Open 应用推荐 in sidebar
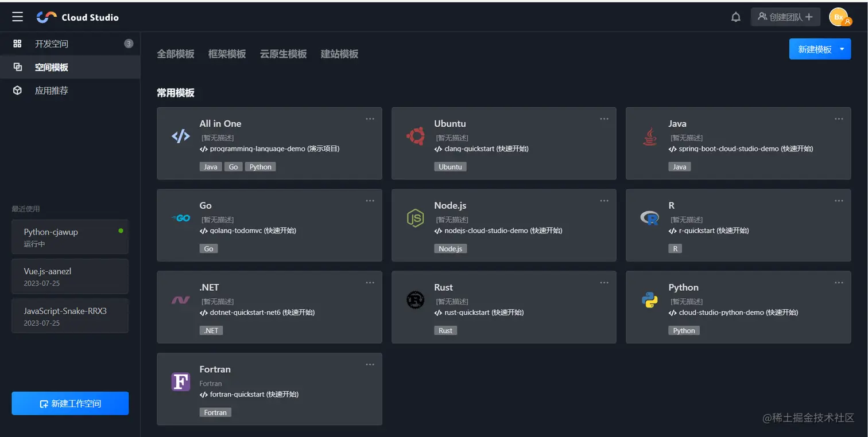The height and width of the screenshot is (437, 868). [x=70, y=91]
